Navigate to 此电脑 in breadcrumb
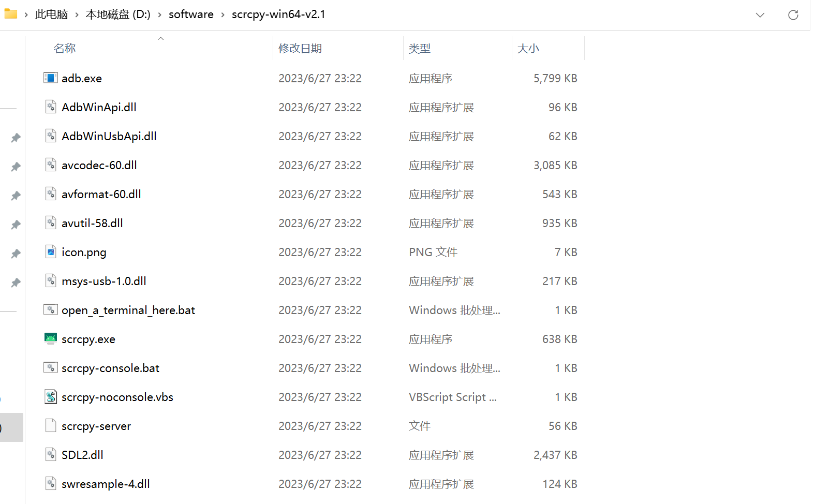Viewport: 815px width, 504px height. [x=51, y=14]
